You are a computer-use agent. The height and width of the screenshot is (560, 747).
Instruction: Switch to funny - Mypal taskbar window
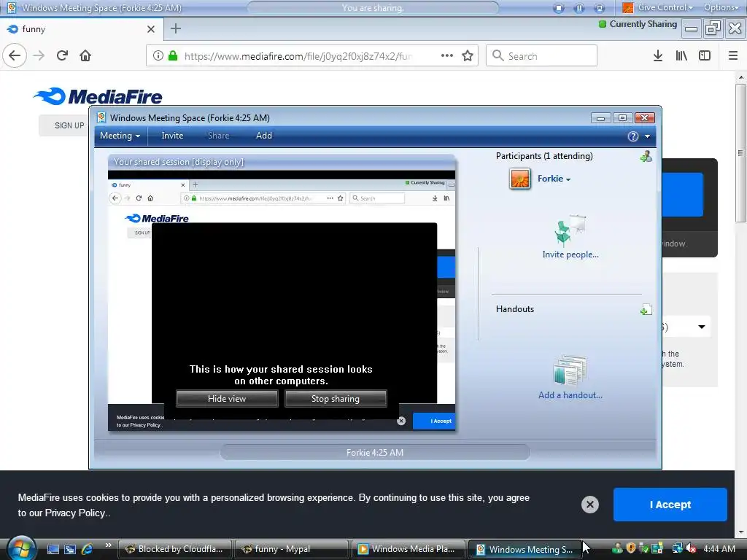tap(291, 550)
